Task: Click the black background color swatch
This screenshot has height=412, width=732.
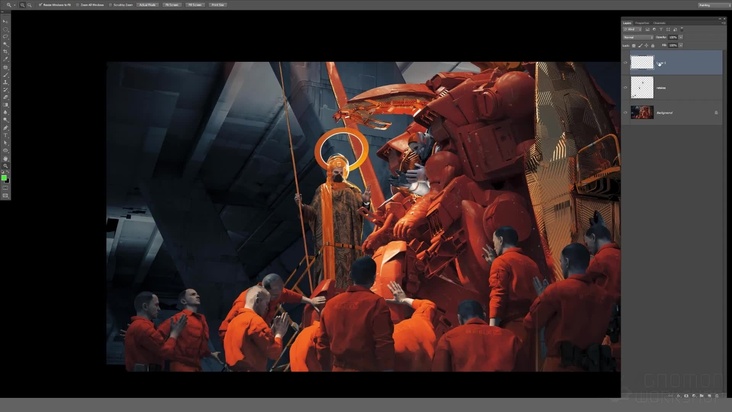Action: [x=7, y=181]
